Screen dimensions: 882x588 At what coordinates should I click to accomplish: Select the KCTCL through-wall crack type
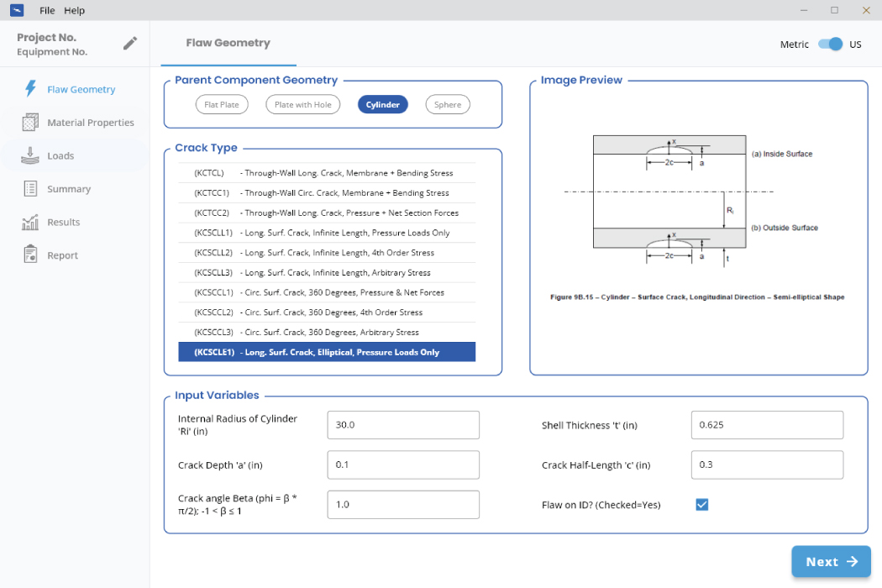click(327, 173)
